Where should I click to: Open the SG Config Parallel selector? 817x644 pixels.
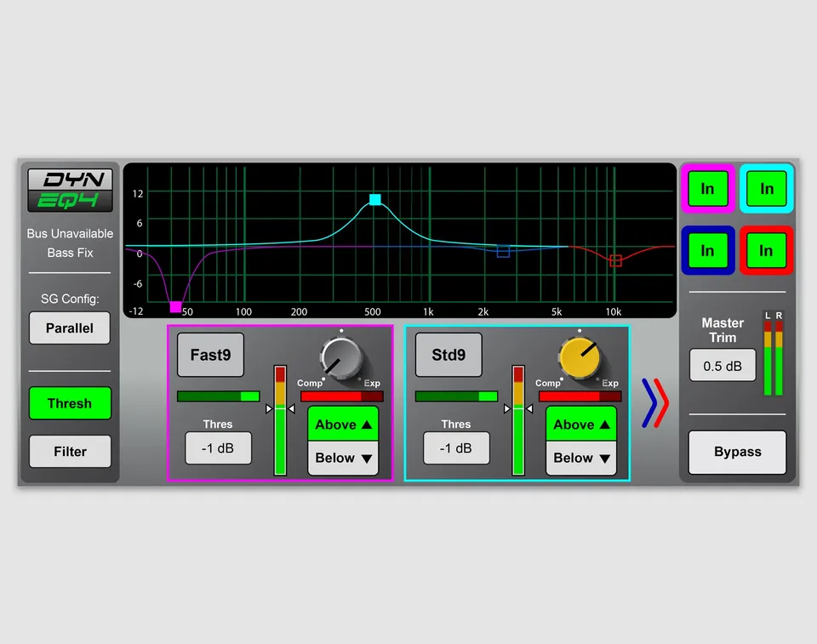coord(70,328)
